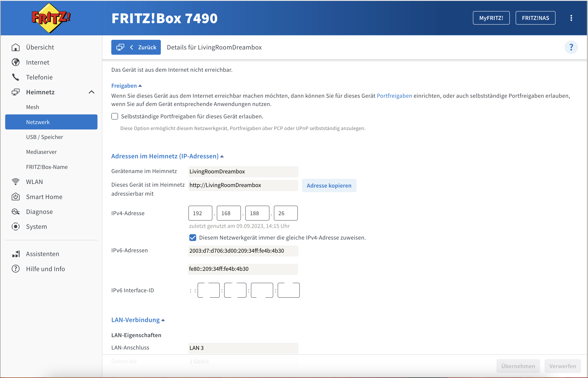Click the WLAN wifi icon
This screenshot has width=588, height=378.
pos(15,182)
